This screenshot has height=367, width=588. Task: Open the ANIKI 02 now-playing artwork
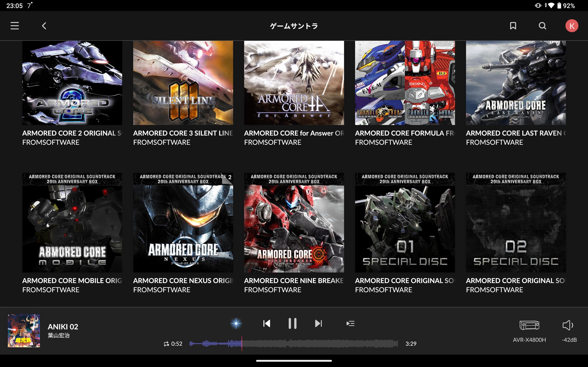24,331
